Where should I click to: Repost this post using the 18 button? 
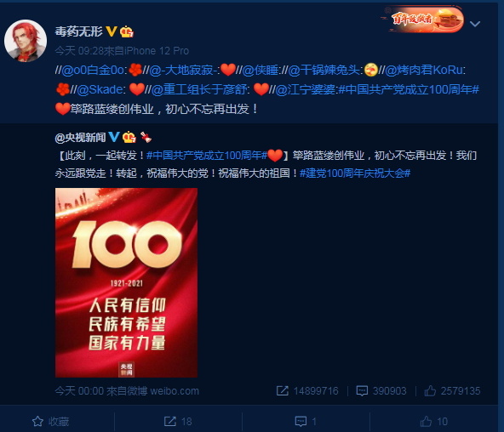pyautogui.click(x=178, y=422)
